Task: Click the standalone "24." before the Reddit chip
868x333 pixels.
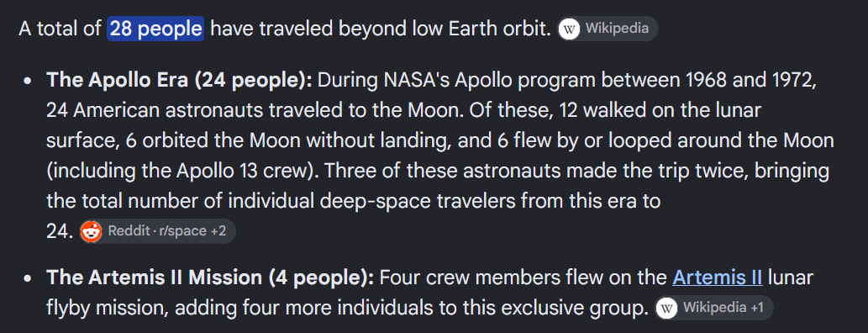Action: [x=60, y=231]
